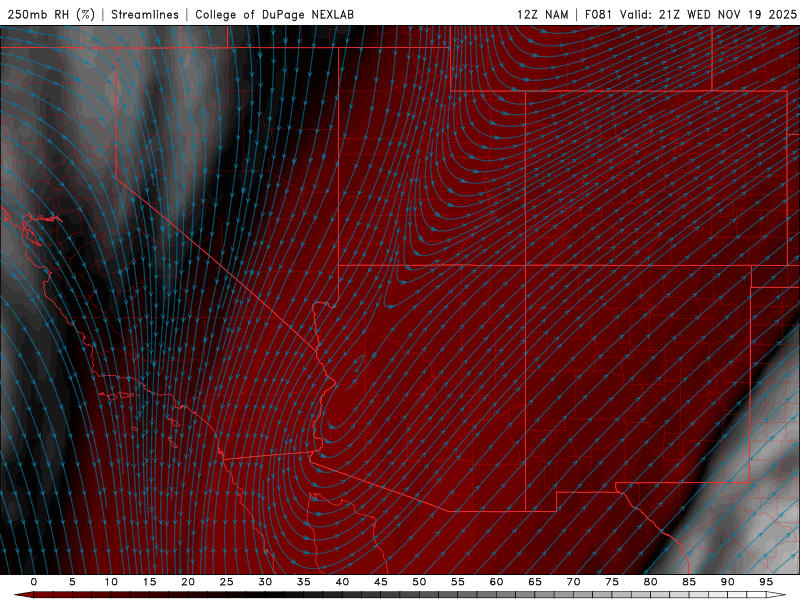Click the '30' label on the color scale

click(x=265, y=582)
